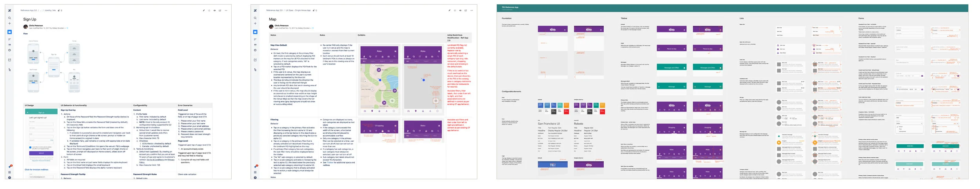This screenshot has height=189, width=980.
Task: Open Reference App 2.0 breadcrumb link
Action: pyautogui.click(x=274, y=11)
